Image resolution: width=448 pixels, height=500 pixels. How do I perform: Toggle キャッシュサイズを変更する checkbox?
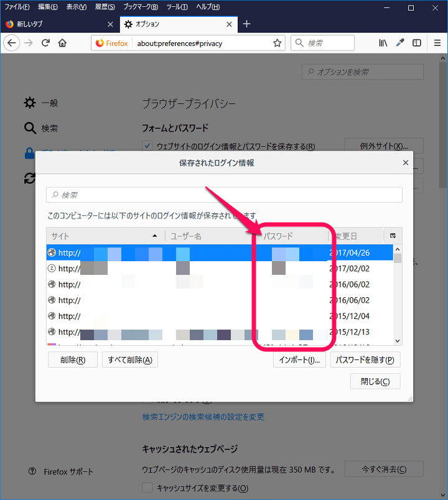147,488
